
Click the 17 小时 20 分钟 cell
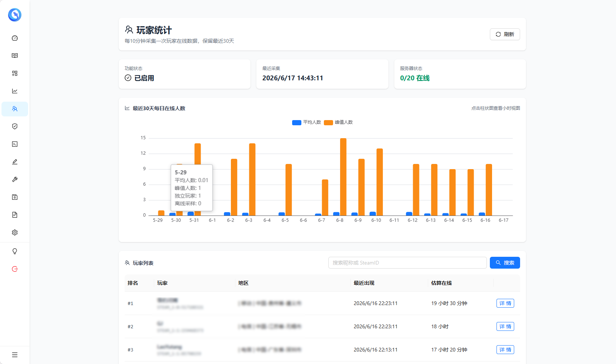click(449, 350)
